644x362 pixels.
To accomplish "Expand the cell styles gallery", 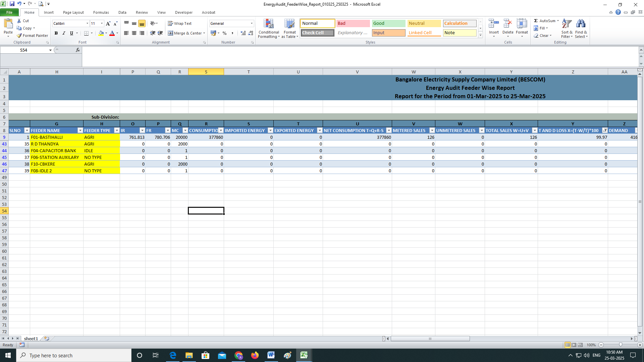I will [480, 35].
